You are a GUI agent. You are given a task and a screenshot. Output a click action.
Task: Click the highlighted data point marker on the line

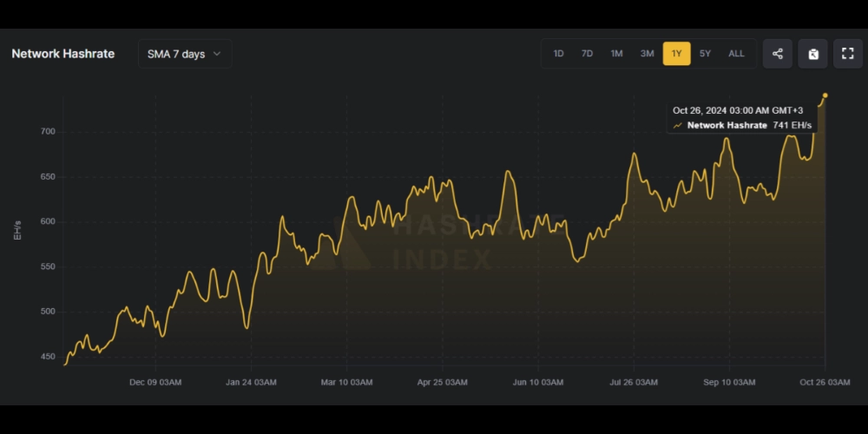[825, 95]
